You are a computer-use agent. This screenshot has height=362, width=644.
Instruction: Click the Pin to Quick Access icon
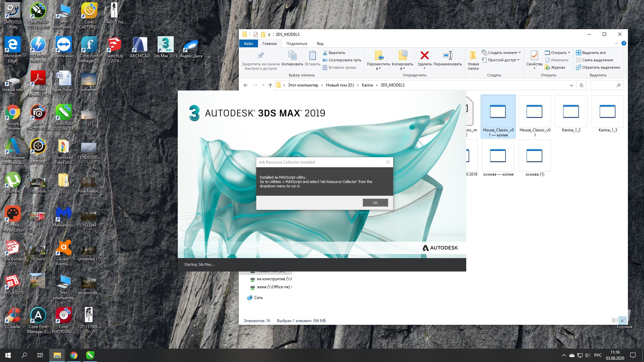click(x=261, y=56)
